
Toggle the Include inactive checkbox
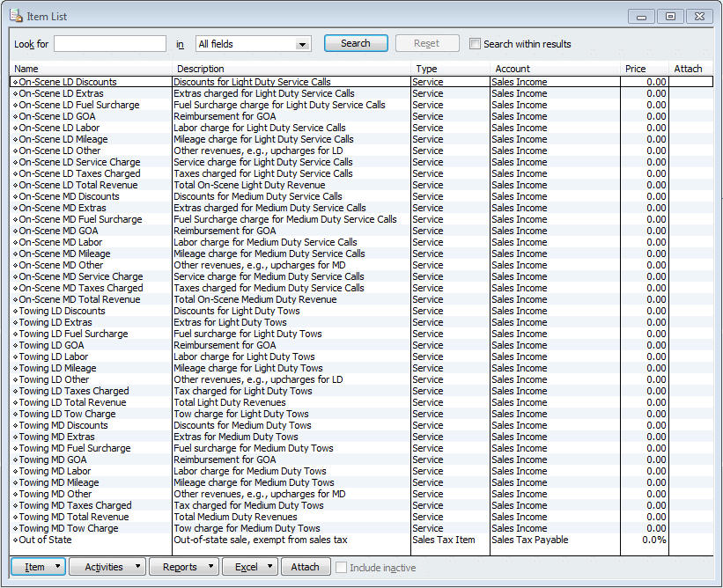coord(341,568)
